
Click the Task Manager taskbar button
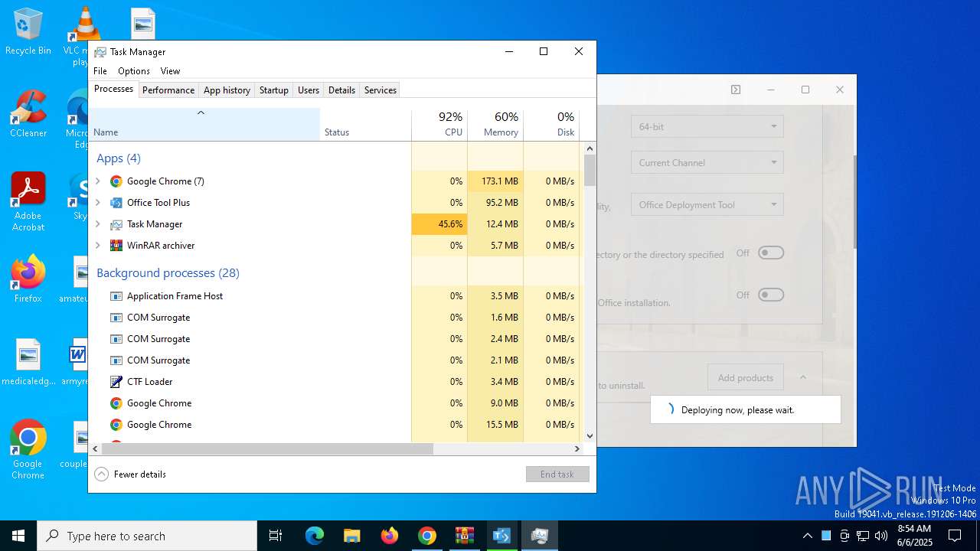(x=539, y=536)
